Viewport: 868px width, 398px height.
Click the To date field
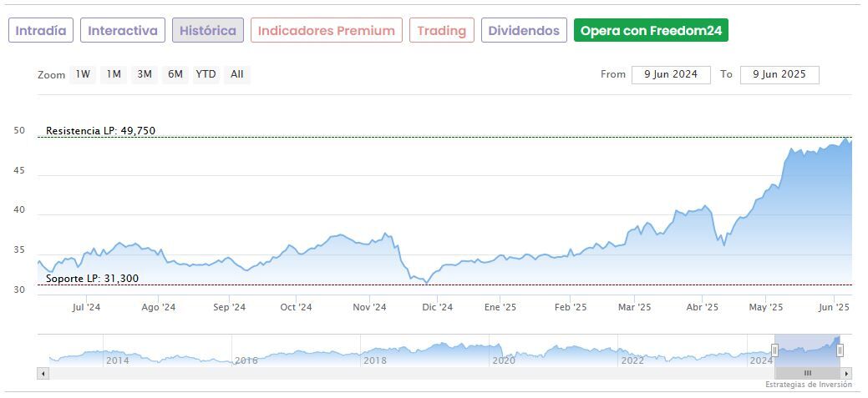coord(779,74)
